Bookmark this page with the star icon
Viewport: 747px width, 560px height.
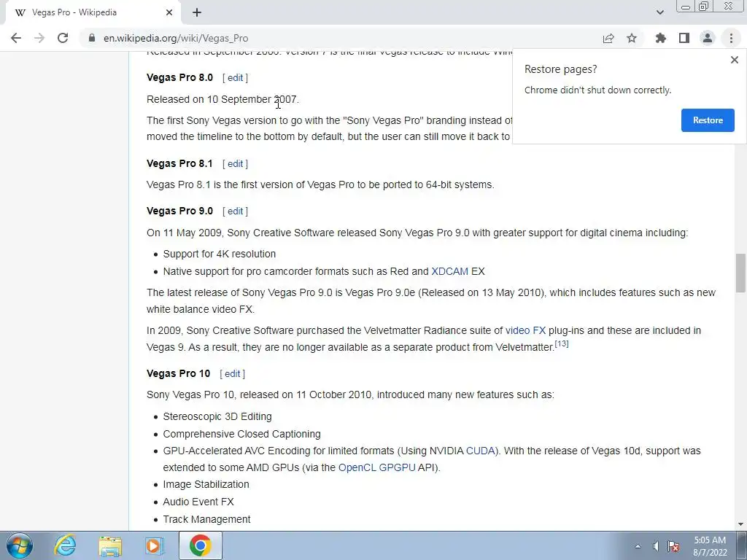coord(632,38)
